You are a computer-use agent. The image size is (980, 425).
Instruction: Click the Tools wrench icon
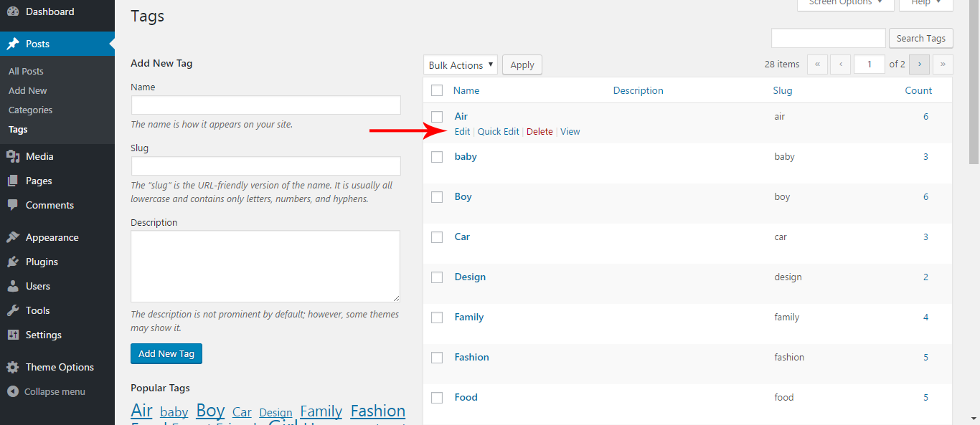pyautogui.click(x=13, y=310)
